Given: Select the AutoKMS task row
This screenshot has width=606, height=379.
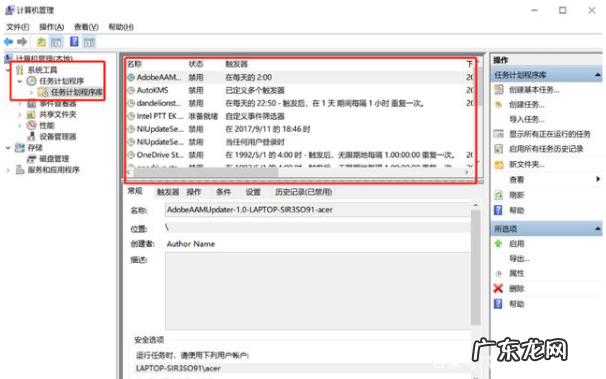Looking at the screenshot, I should (301, 90).
